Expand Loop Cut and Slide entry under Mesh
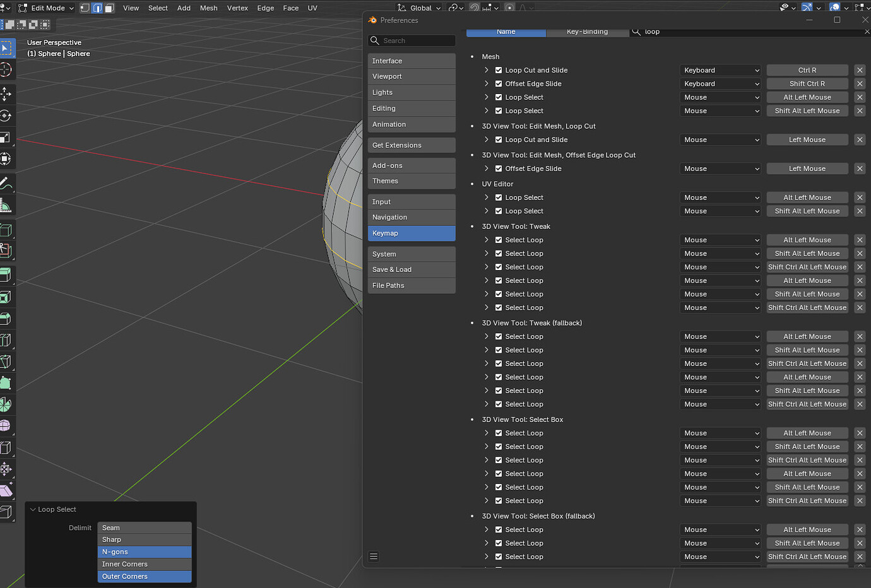The height and width of the screenshot is (588, 871). tap(487, 70)
